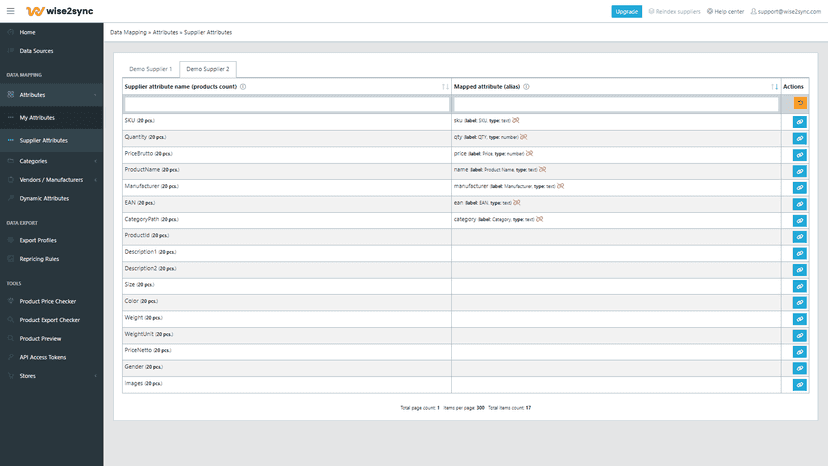Click info icon beside Supplier attribute name
The width and height of the screenshot is (828, 466).
[243, 87]
